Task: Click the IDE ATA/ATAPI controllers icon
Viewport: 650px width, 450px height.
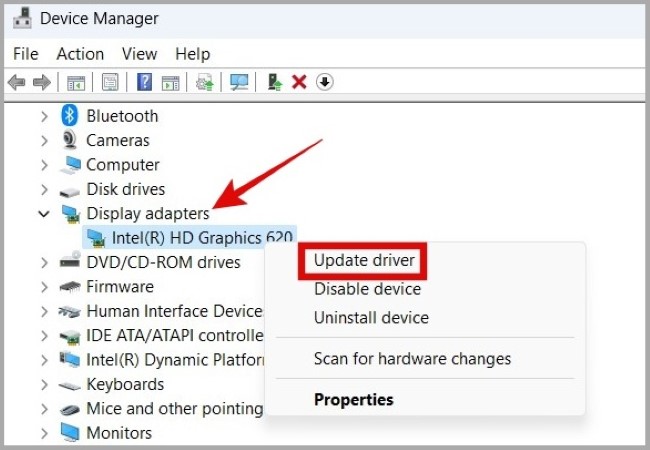Action: tap(70, 336)
